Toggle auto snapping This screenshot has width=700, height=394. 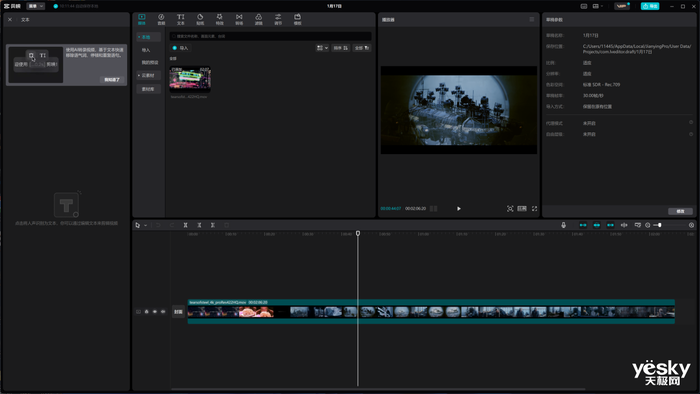click(596, 225)
